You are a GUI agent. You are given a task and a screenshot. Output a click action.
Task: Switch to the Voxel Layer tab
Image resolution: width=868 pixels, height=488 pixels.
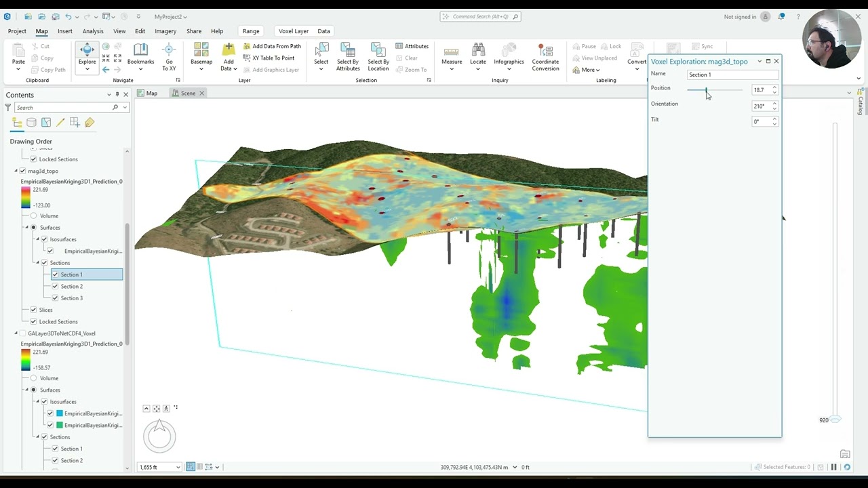294,31
